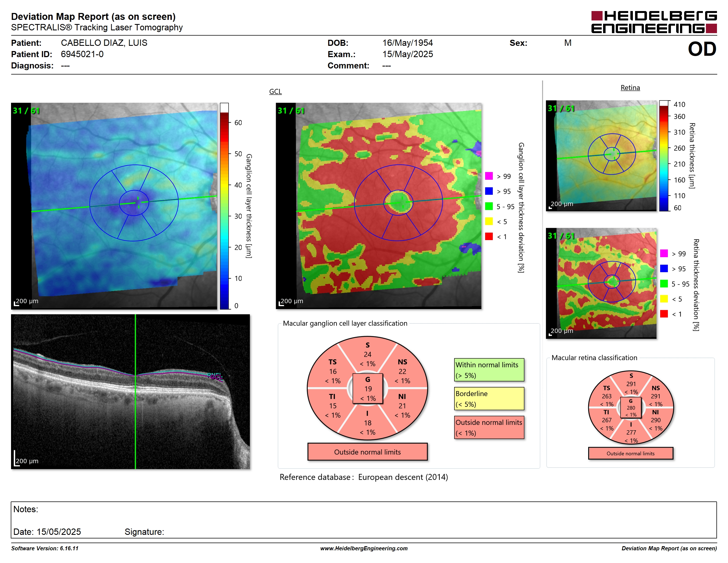Click the green vertical scan line on B-scan
This screenshot has width=728, height=563.
click(135, 392)
